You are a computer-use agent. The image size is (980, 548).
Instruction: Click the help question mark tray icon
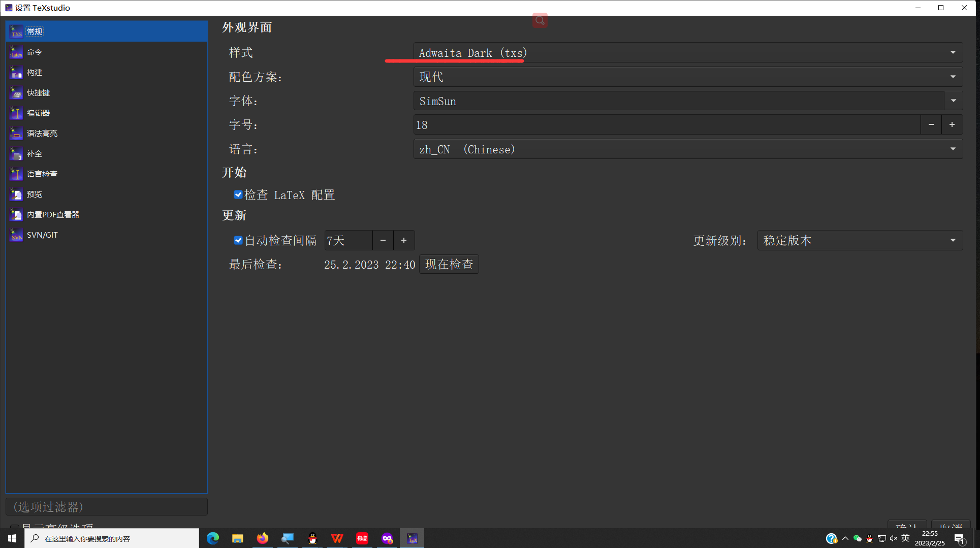(x=831, y=538)
